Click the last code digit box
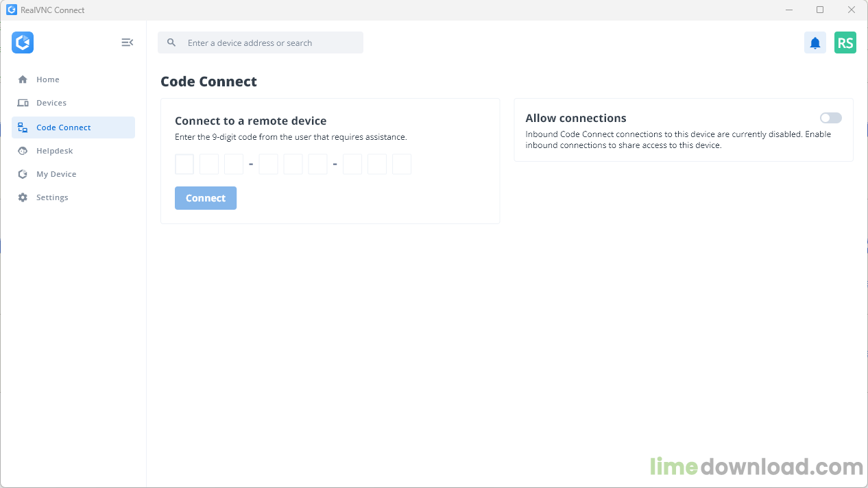Screen dimensions: 868x488 (x=402, y=164)
